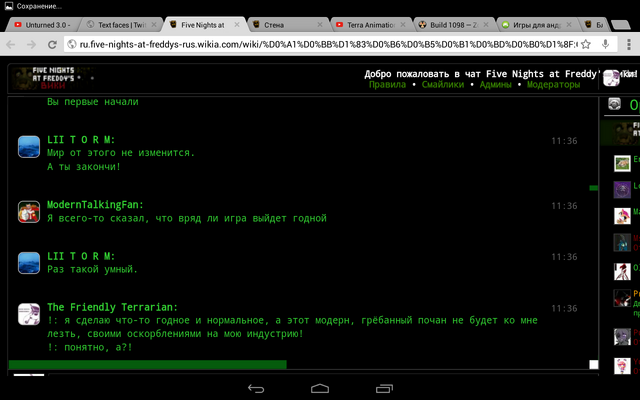The image size is (640, 400).
Task: Activate voice search microphone icon
Action: click(606, 44)
